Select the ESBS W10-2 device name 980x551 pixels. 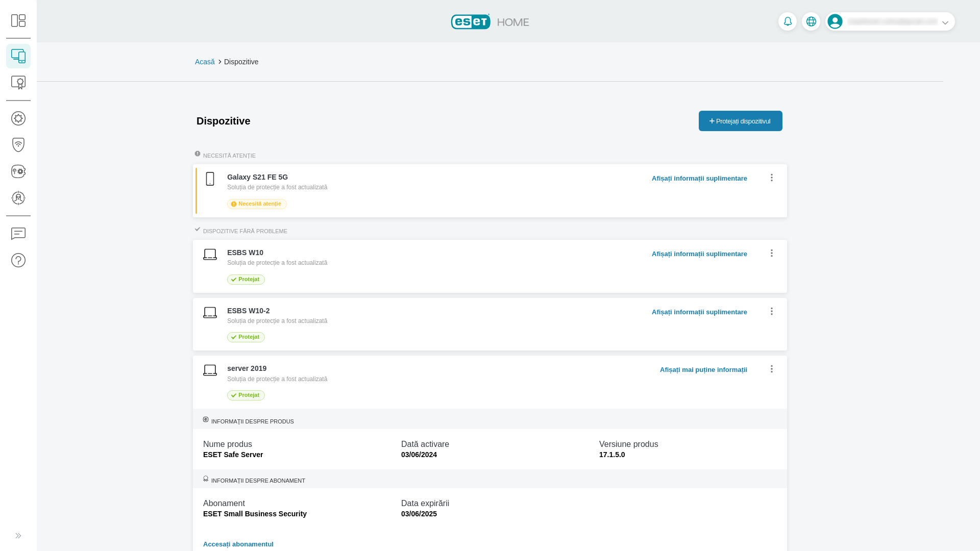249,311
